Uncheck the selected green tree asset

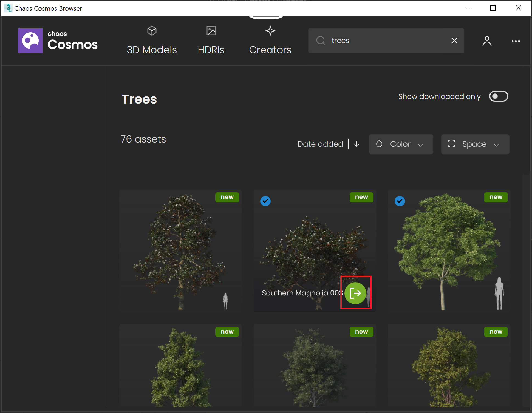400,201
